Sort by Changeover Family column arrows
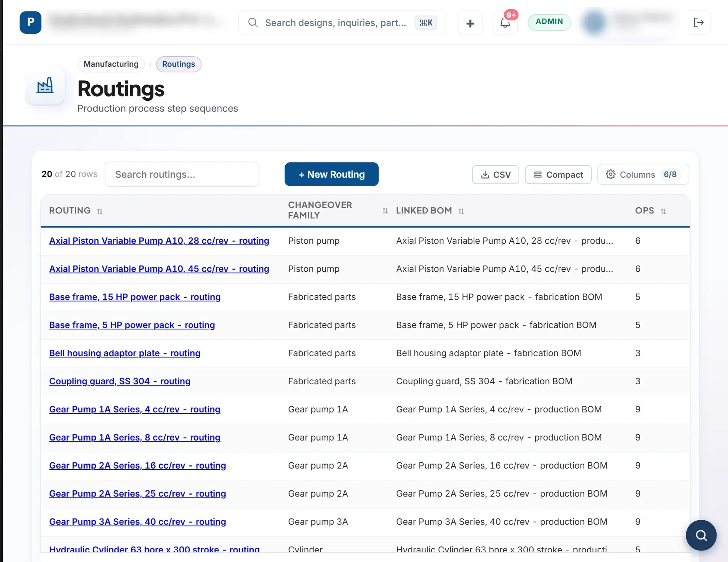The width and height of the screenshot is (728, 562). (385, 211)
